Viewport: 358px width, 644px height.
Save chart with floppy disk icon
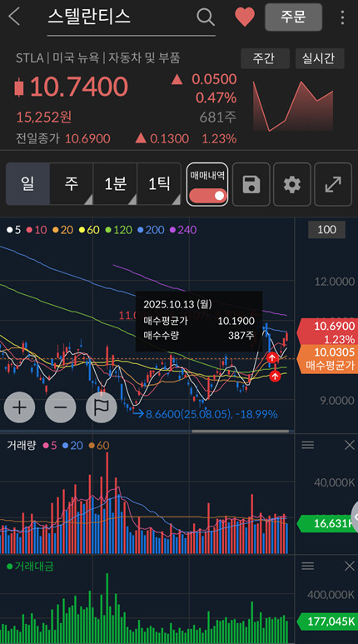[x=251, y=184]
